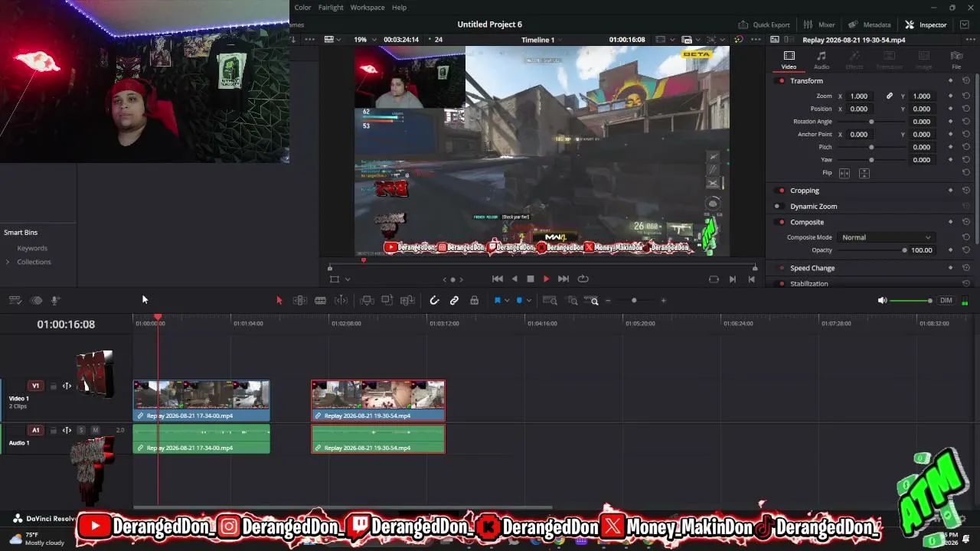Reset the Transform section parameters

[966, 81]
